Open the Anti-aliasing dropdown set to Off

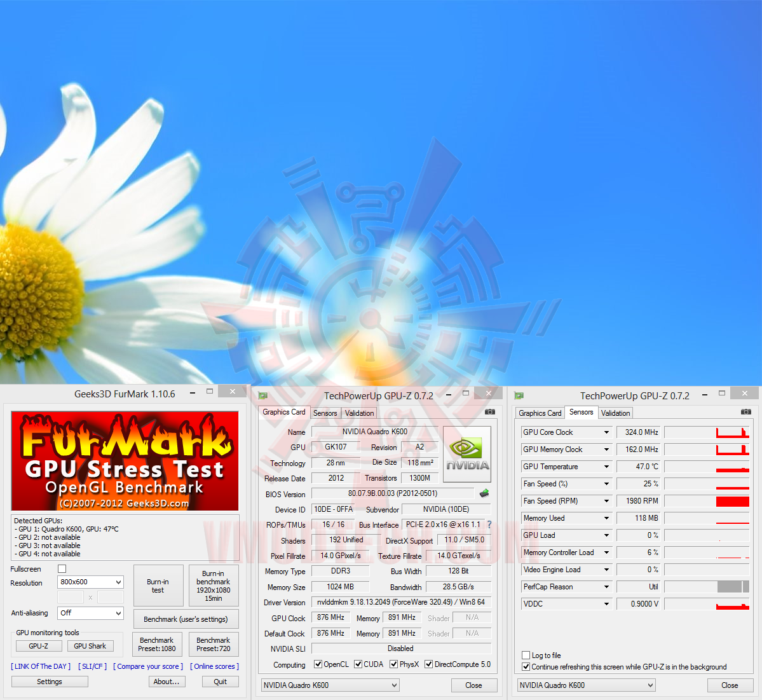pos(90,613)
